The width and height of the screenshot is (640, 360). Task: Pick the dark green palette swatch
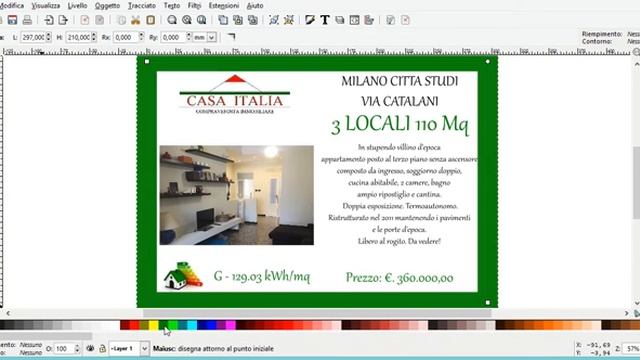pyautogui.click(x=163, y=325)
